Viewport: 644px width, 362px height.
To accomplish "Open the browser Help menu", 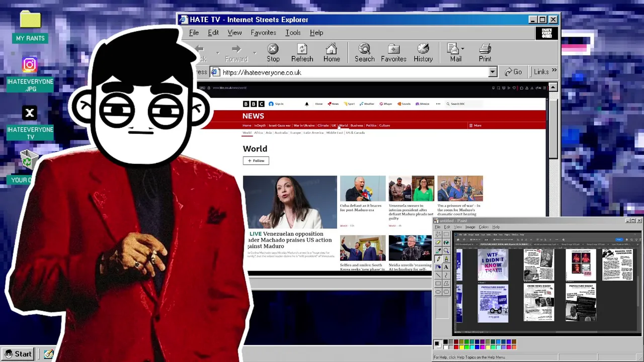I will [316, 33].
